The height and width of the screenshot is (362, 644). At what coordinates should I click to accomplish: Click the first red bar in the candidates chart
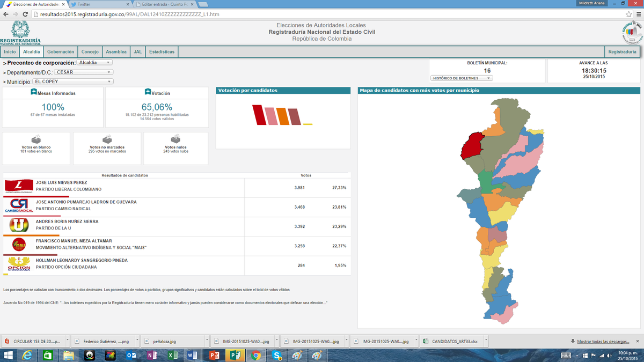coord(258,115)
